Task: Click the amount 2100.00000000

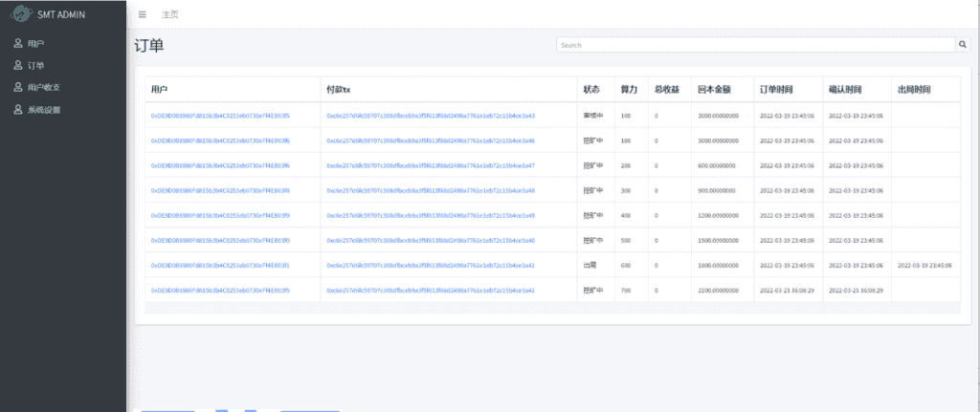Action: 718,291
